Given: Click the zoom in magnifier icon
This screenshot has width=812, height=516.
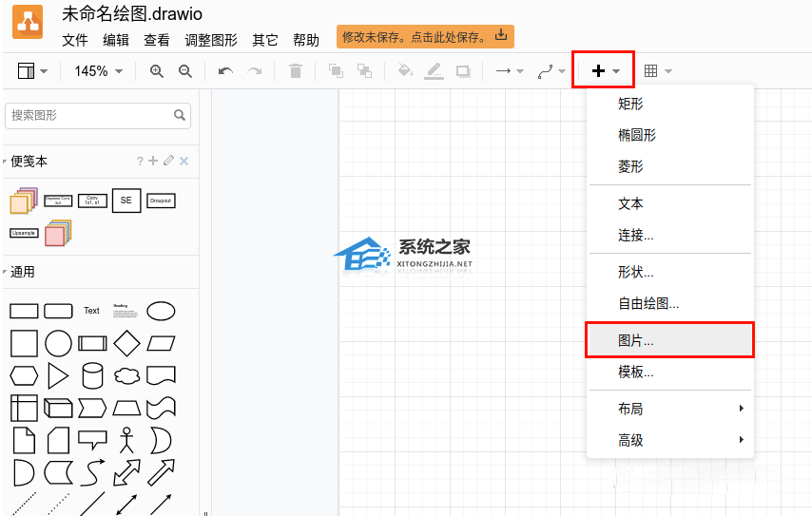Looking at the screenshot, I should click(156, 71).
